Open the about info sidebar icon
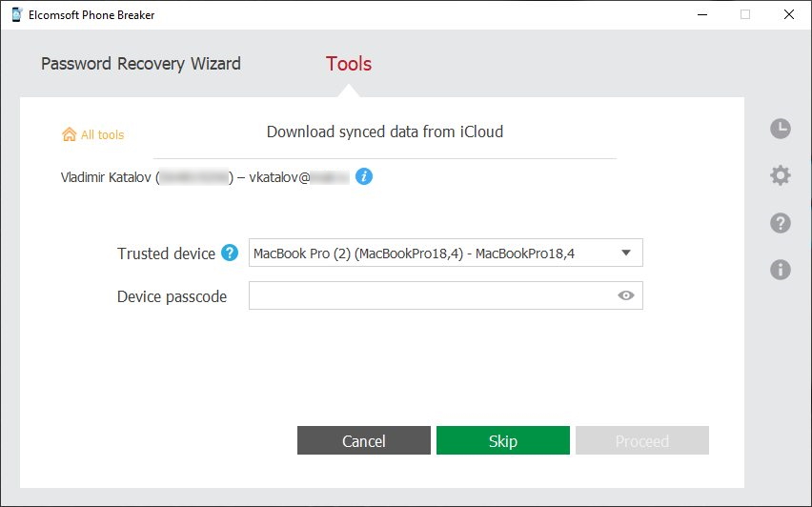812x507 pixels. point(780,270)
